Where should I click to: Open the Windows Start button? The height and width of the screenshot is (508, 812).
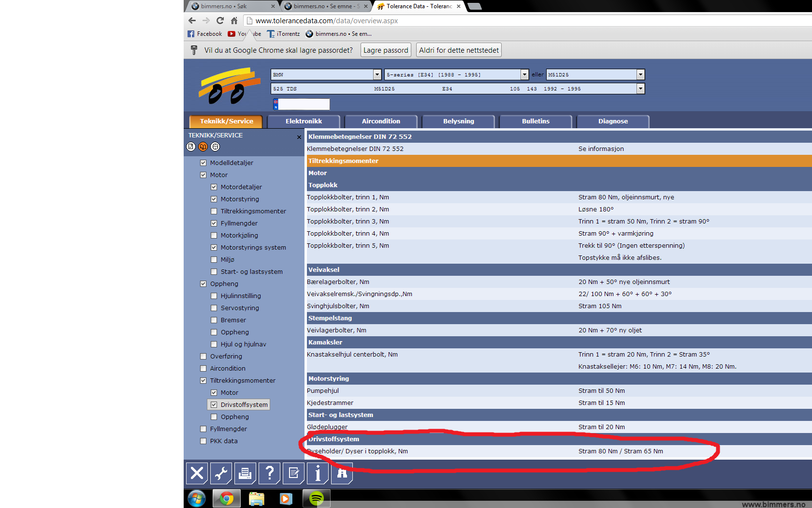pyautogui.click(x=197, y=498)
